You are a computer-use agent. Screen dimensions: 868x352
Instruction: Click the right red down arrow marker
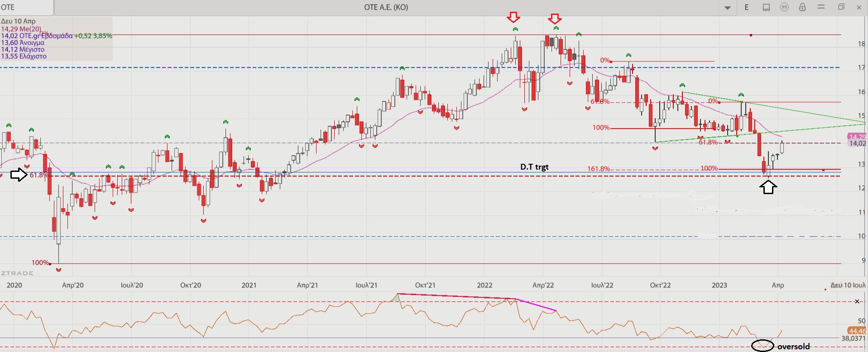pos(555,19)
